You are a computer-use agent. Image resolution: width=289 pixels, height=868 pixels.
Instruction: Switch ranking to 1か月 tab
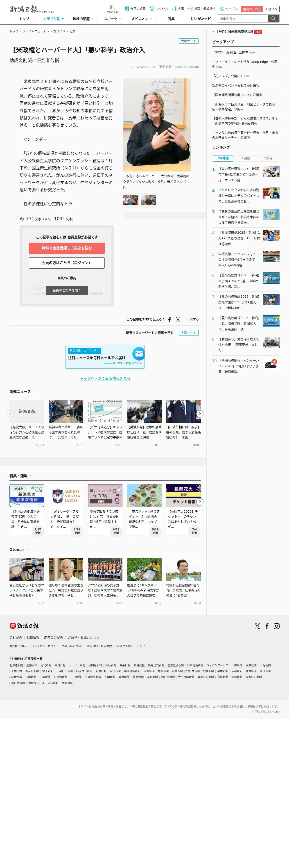(x=268, y=158)
